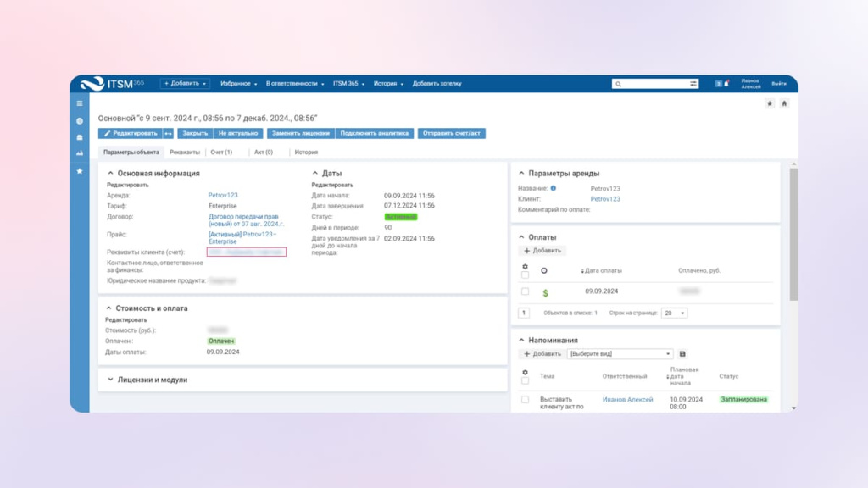This screenshot has height=488, width=868.
Task: Click the green dollar payment icon
Action: click(545, 292)
